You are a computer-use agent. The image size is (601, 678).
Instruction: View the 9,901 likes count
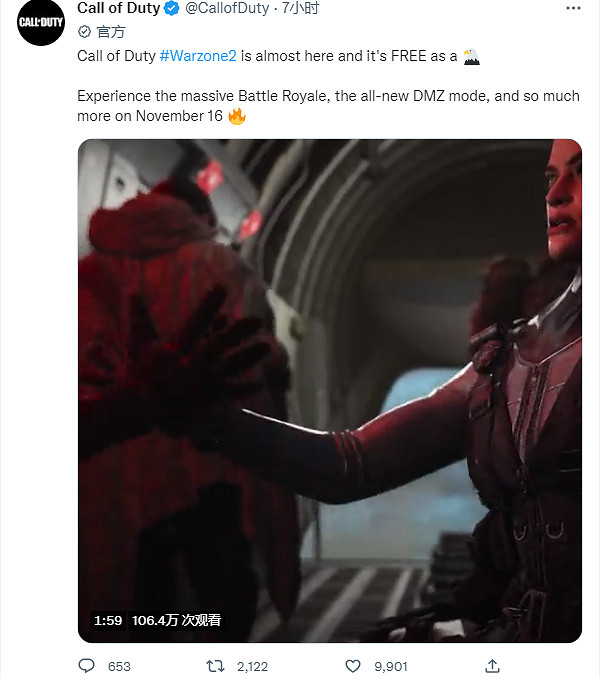point(391,666)
